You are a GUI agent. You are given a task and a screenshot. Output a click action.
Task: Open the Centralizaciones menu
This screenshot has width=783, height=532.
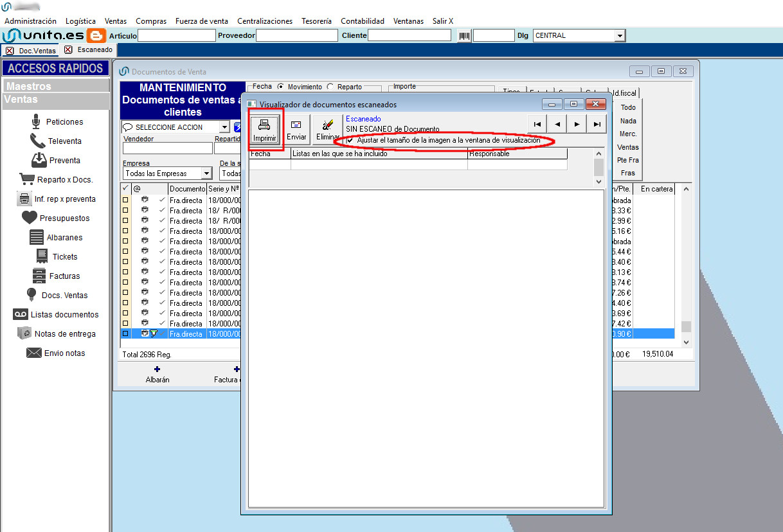(265, 21)
